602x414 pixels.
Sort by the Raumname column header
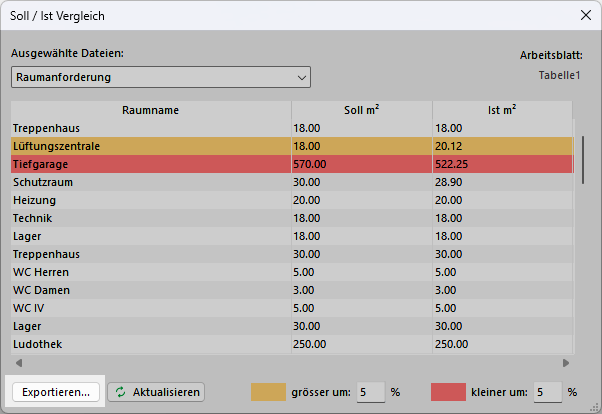(150, 109)
